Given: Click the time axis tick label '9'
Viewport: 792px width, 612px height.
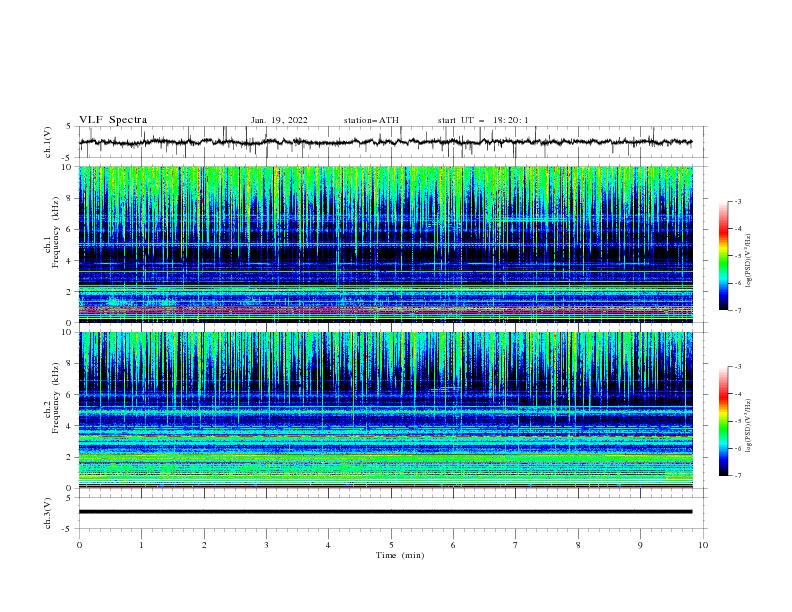Looking at the screenshot, I should coord(640,545).
